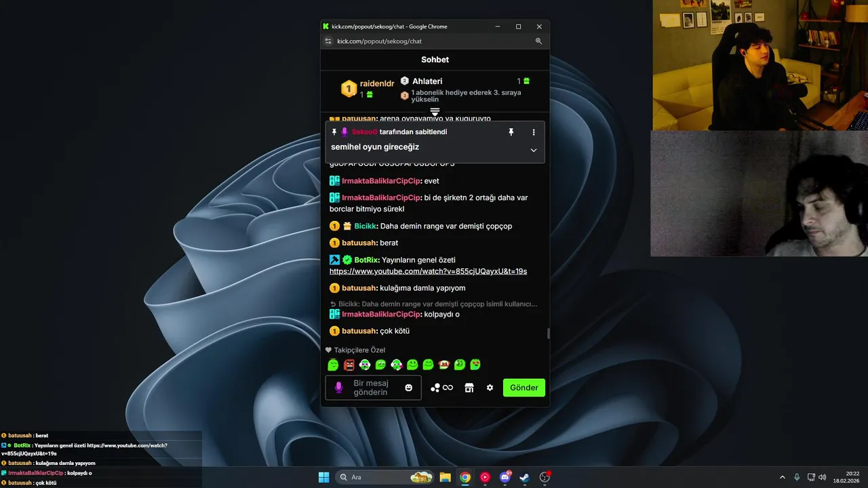Screen dimensions: 868x488
Task: Click the 'Bir mesaj gönderin' input field
Action: point(373,388)
